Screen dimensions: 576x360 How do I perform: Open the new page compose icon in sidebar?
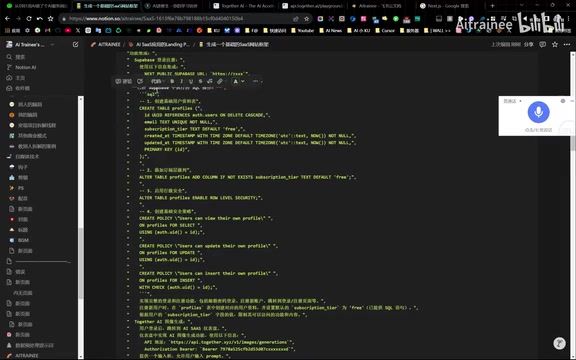point(75,44)
